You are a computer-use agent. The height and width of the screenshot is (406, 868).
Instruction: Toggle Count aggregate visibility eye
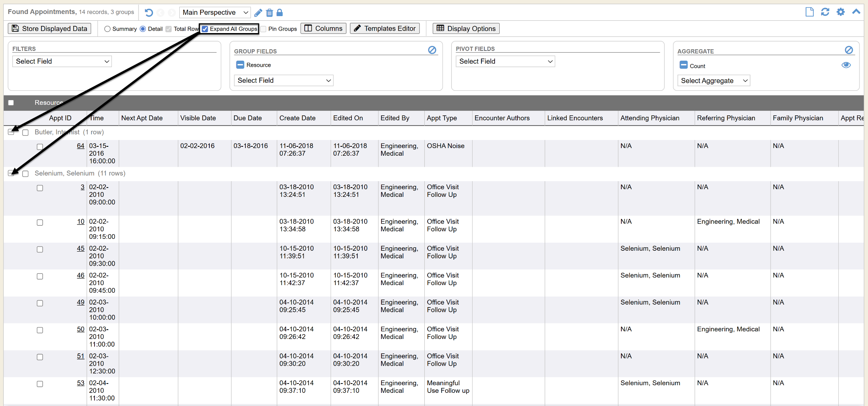tap(846, 65)
